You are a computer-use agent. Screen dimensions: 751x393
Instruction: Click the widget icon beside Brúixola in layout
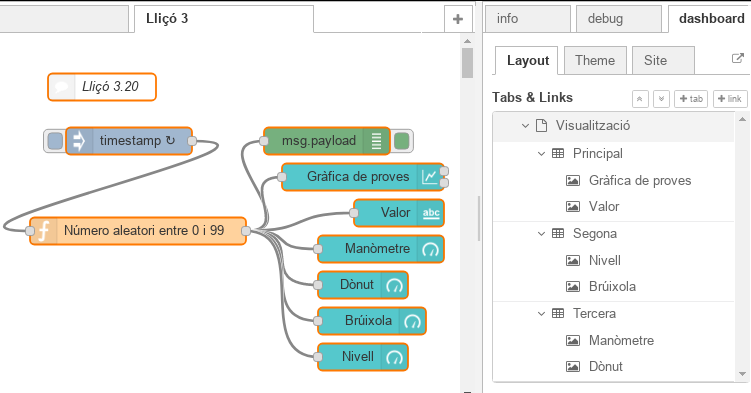573,287
